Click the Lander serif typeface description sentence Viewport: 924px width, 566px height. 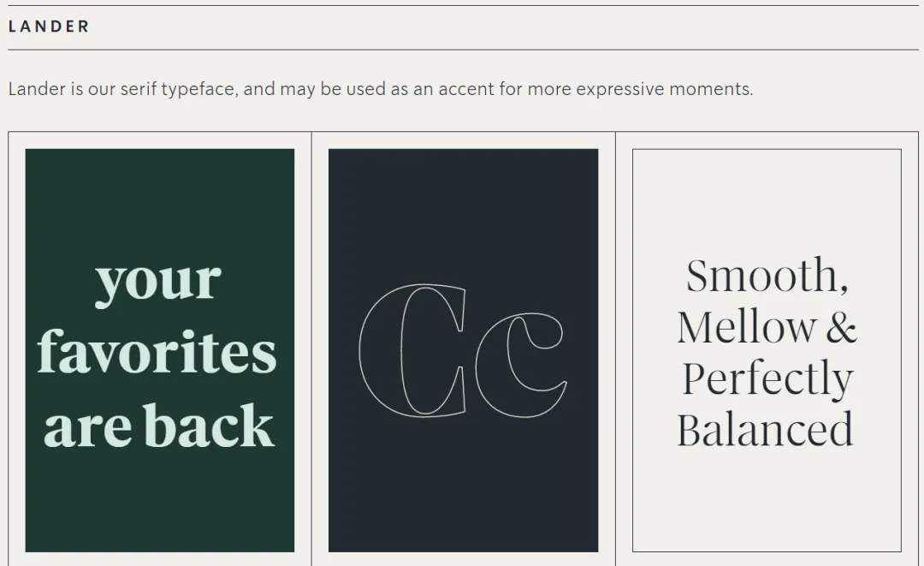[380, 89]
